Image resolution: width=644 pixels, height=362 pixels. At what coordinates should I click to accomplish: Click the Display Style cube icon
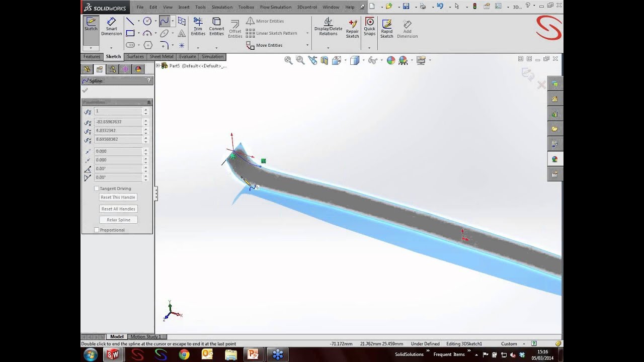pyautogui.click(x=354, y=60)
